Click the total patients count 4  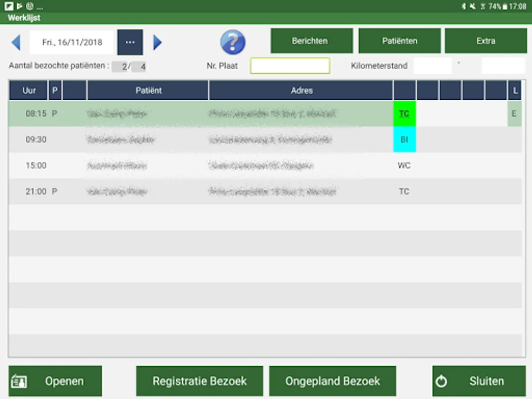(x=139, y=66)
